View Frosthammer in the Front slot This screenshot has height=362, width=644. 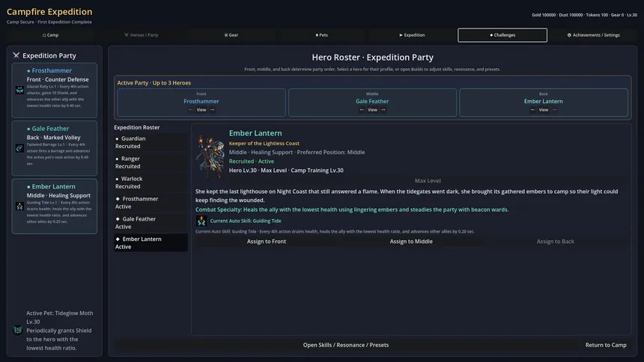[201, 110]
